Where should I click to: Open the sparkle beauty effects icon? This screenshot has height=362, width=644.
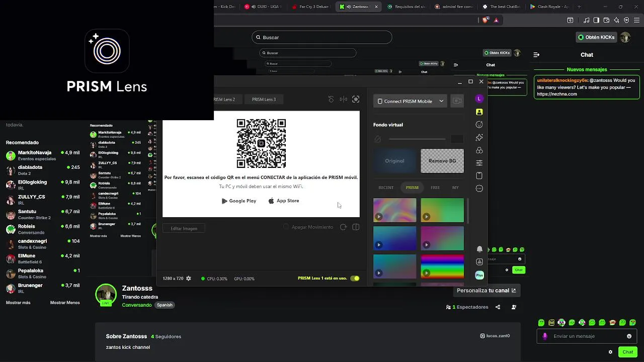point(479,137)
